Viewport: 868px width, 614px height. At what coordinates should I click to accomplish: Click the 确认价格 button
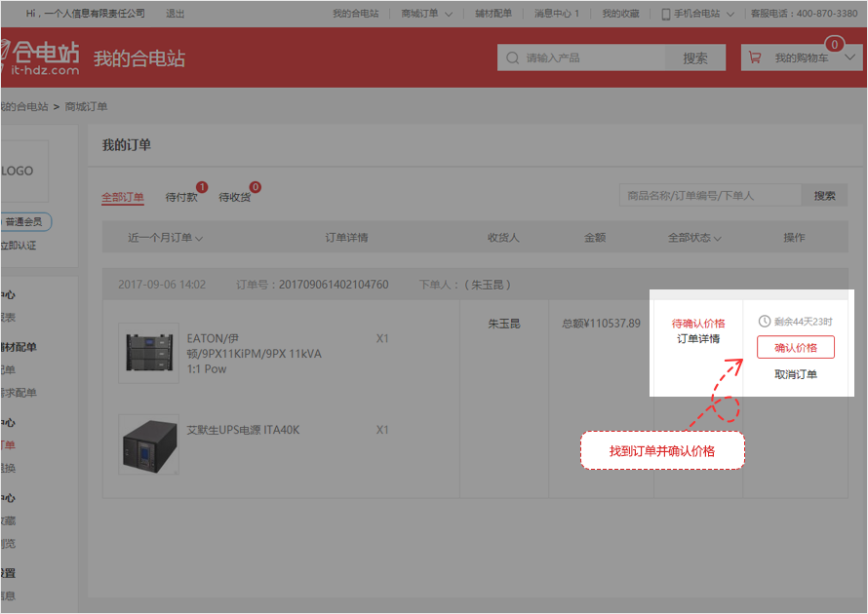coord(795,347)
